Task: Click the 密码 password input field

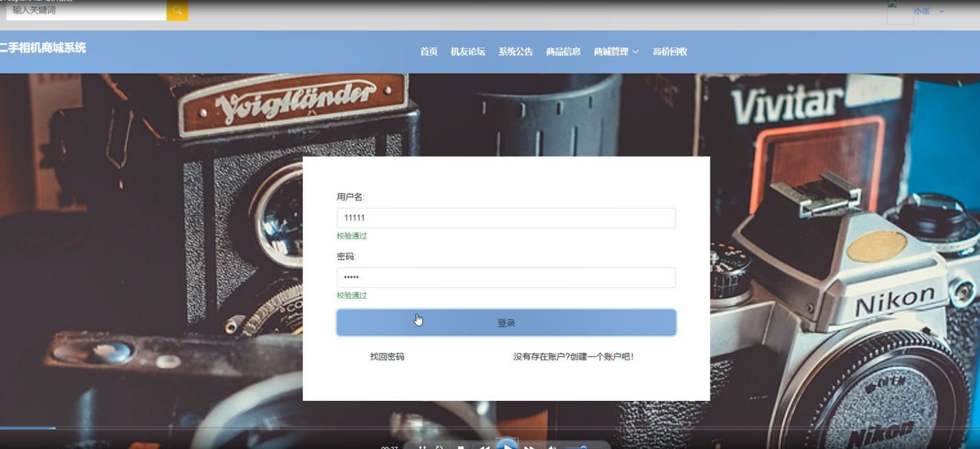Action: click(x=506, y=277)
